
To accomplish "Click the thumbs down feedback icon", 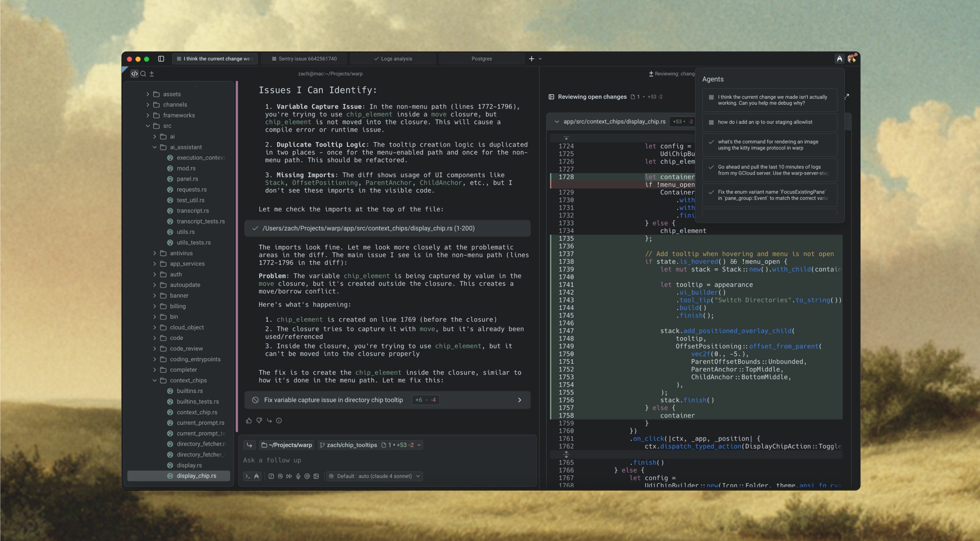I will [259, 420].
